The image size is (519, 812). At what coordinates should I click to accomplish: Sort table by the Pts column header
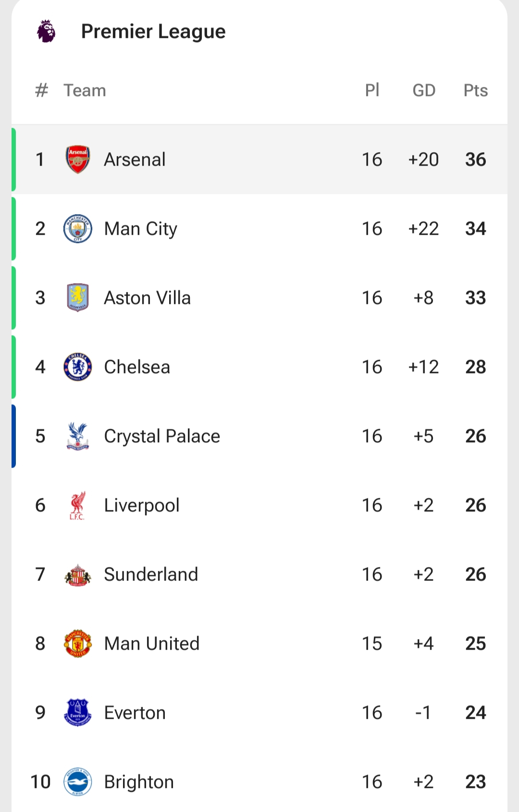coord(475,90)
